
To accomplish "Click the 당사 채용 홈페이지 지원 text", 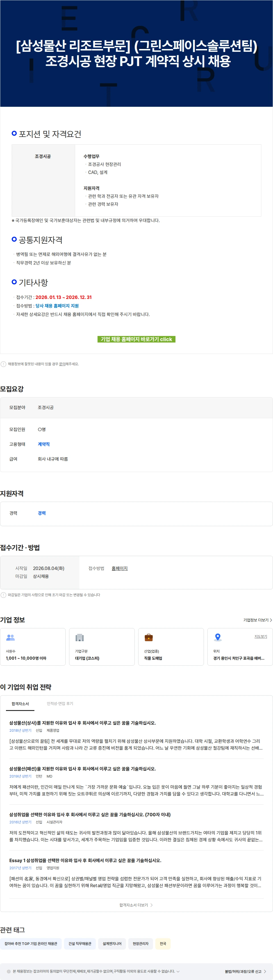I will click(57, 306).
